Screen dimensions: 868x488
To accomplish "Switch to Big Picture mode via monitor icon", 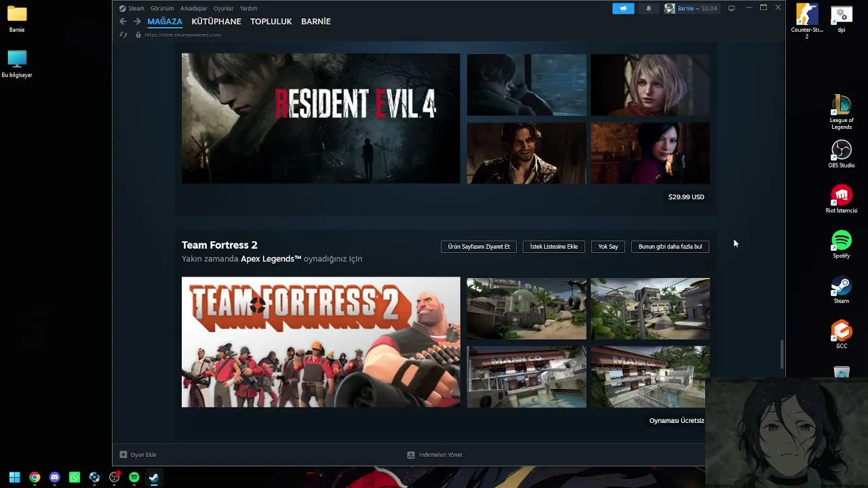I will coord(732,8).
